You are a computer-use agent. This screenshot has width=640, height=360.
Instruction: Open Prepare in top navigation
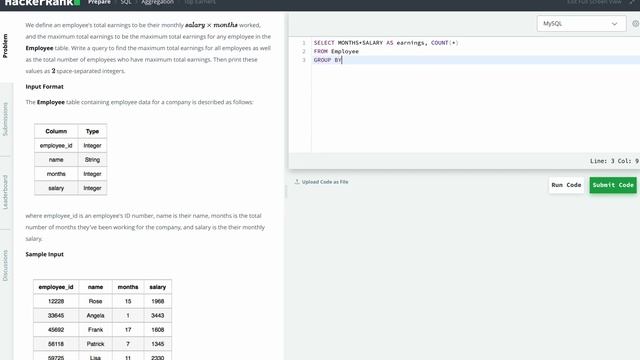[x=99, y=2]
